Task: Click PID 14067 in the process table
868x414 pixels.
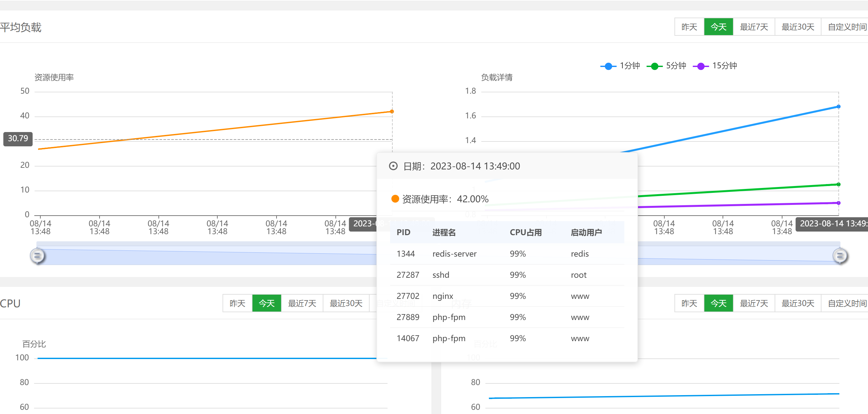Action: coord(408,338)
